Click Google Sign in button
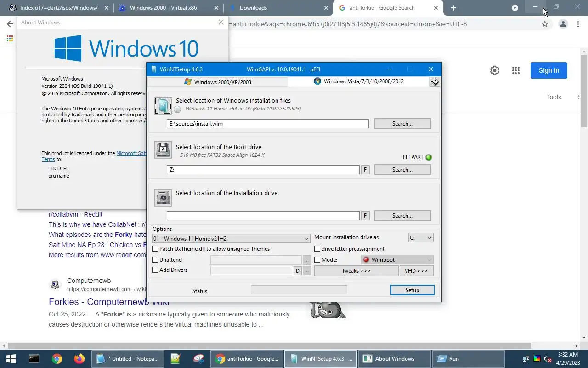The height and width of the screenshot is (368, 588). tap(549, 70)
